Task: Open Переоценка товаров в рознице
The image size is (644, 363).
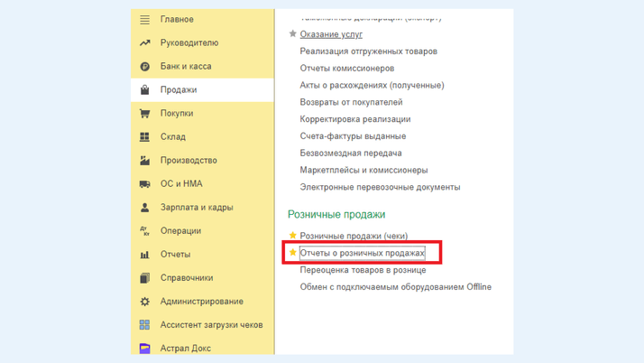Action: pyautogui.click(x=363, y=270)
